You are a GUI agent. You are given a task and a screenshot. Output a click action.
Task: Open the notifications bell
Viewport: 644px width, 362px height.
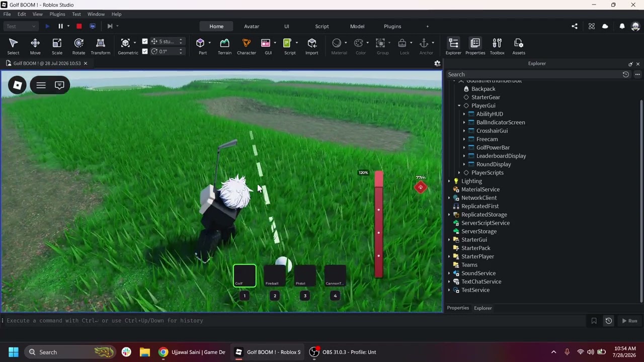pos(622,26)
